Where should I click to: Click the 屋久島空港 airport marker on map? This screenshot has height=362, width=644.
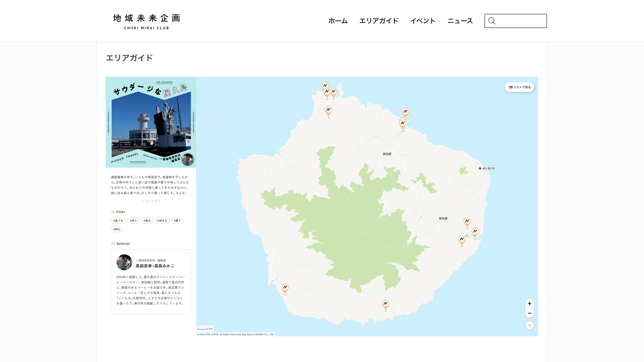(480, 168)
